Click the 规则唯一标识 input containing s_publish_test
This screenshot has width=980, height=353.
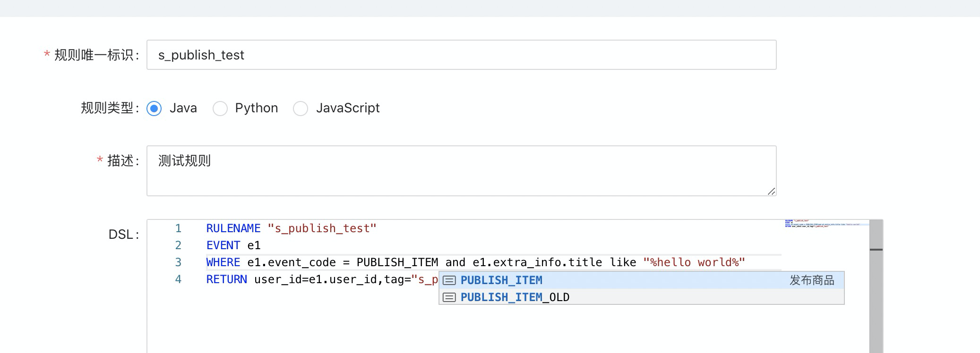point(461,55)
